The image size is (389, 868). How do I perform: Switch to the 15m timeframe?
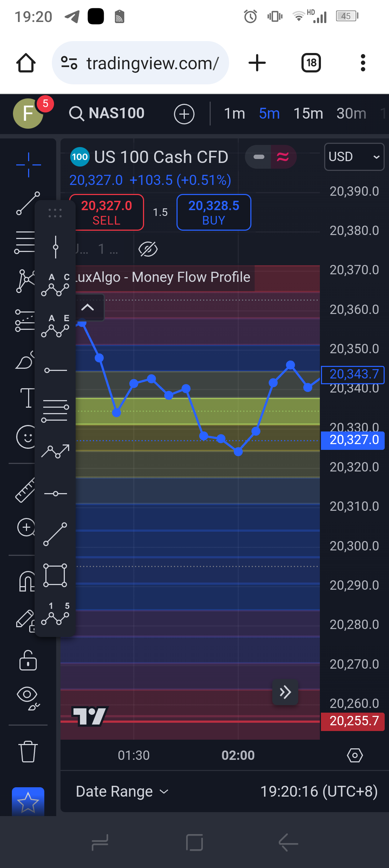coord(308,114)
